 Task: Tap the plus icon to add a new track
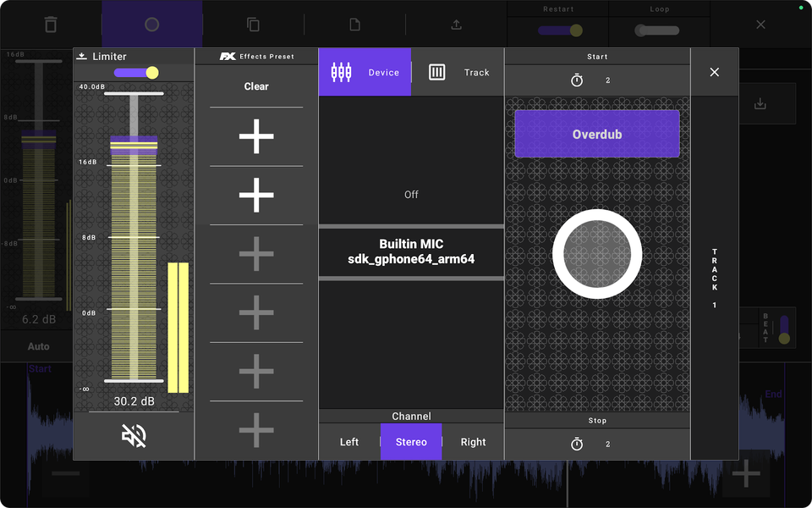744,472
